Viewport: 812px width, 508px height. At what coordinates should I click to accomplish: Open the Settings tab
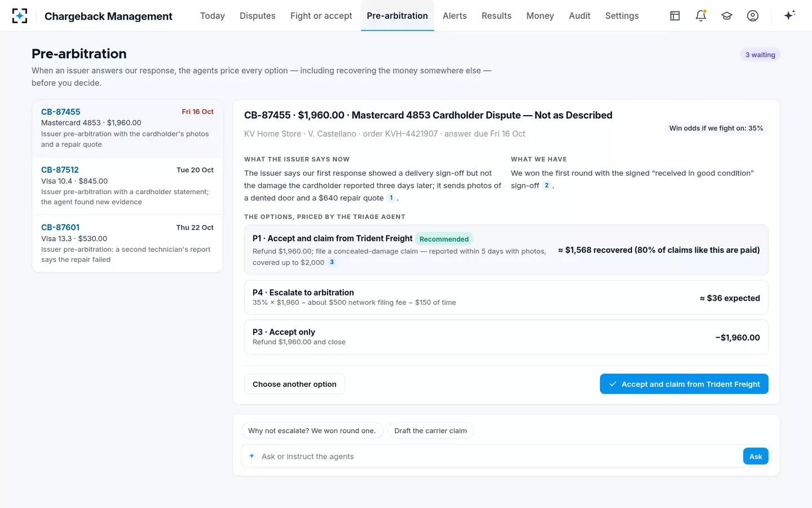click(622, 16)
